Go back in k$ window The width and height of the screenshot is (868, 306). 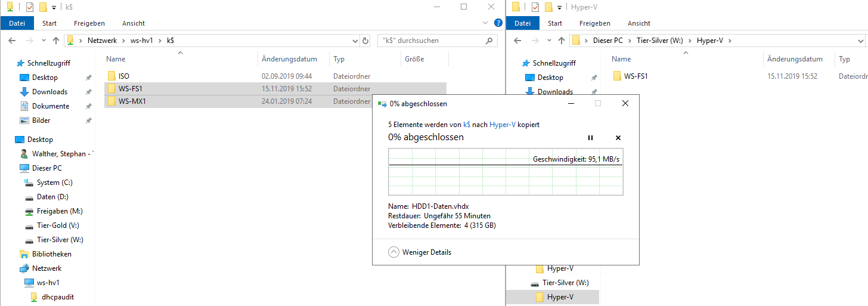click(12, 41)
